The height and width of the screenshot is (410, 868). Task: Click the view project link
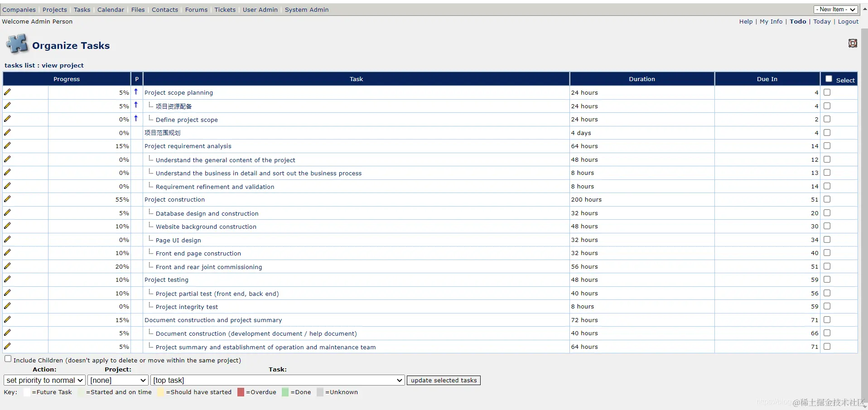click(x=63, y=65)
